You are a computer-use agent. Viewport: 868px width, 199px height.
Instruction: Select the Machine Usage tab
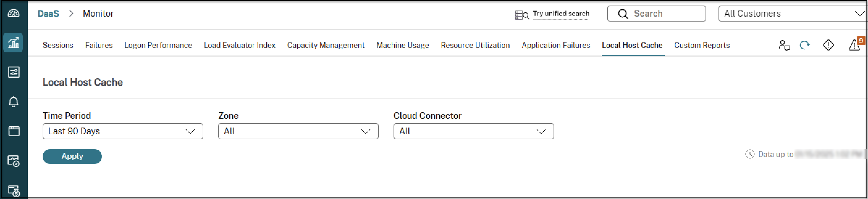[x=402, y=45]
